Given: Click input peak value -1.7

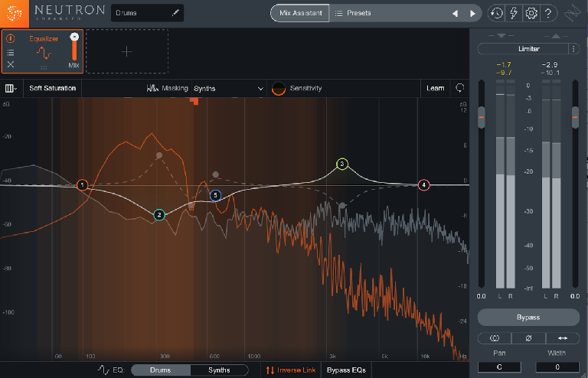Looking at the screenshot, I should click(504, 65).
